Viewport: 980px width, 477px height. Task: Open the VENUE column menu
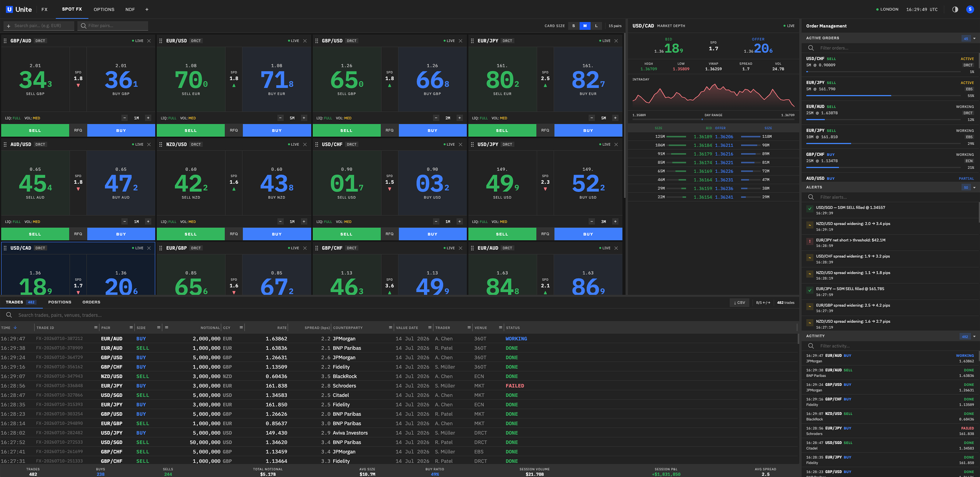click(500, 327)
